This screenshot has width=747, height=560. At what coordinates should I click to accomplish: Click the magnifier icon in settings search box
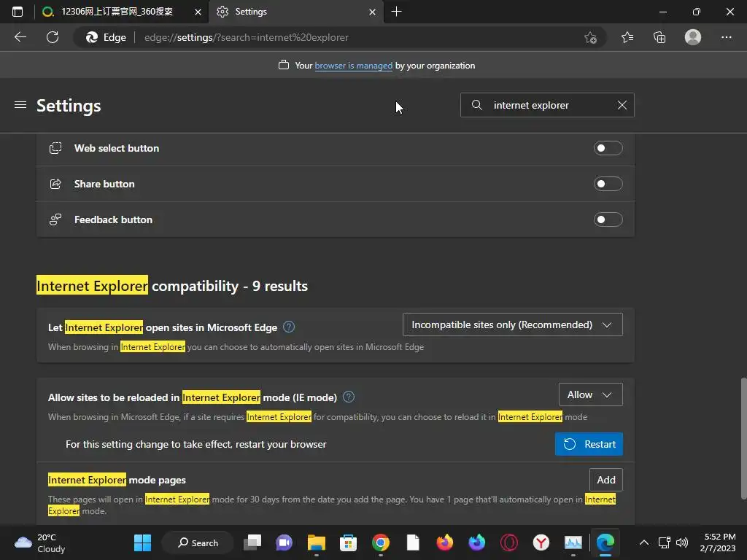pyautogui.click(x=476, y=105)
